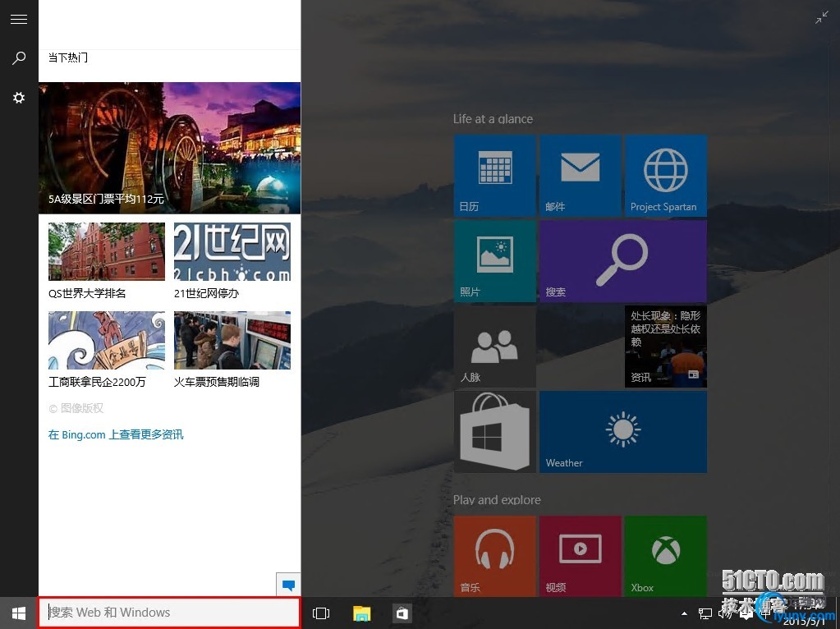Click the network icon in the system tray
Screen dimensions: 840x629
point(705,613)
